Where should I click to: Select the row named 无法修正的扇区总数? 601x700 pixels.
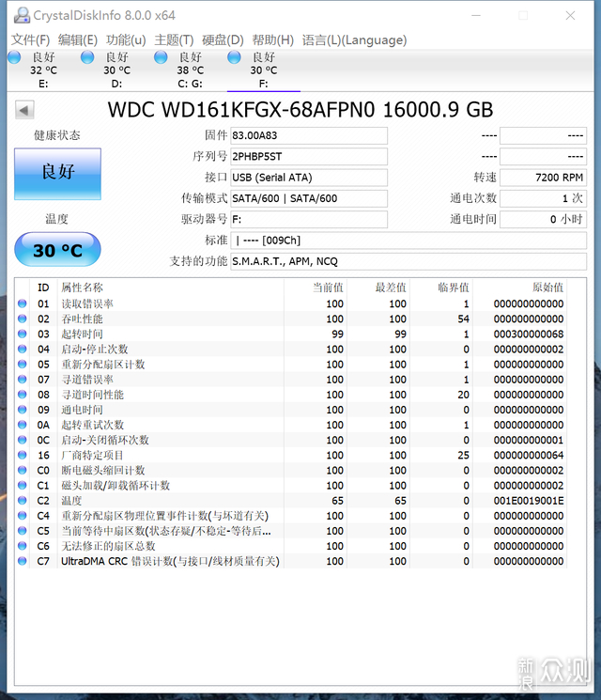click(290, 546)
